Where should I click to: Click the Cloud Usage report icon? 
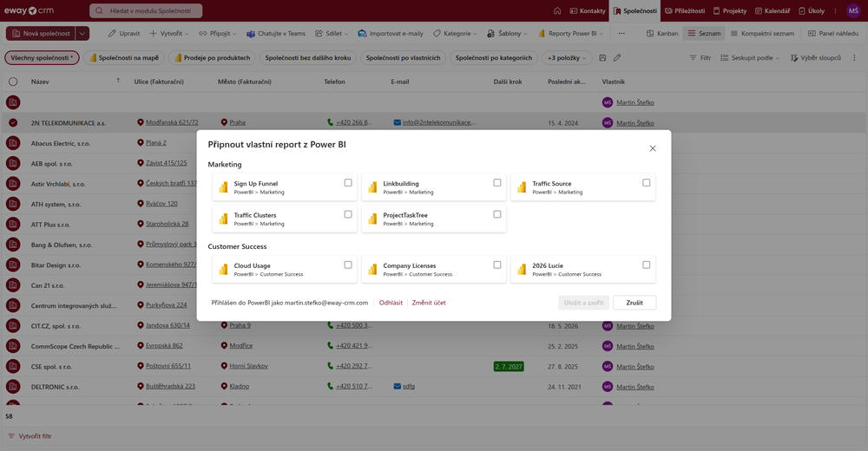coord(223,269)
